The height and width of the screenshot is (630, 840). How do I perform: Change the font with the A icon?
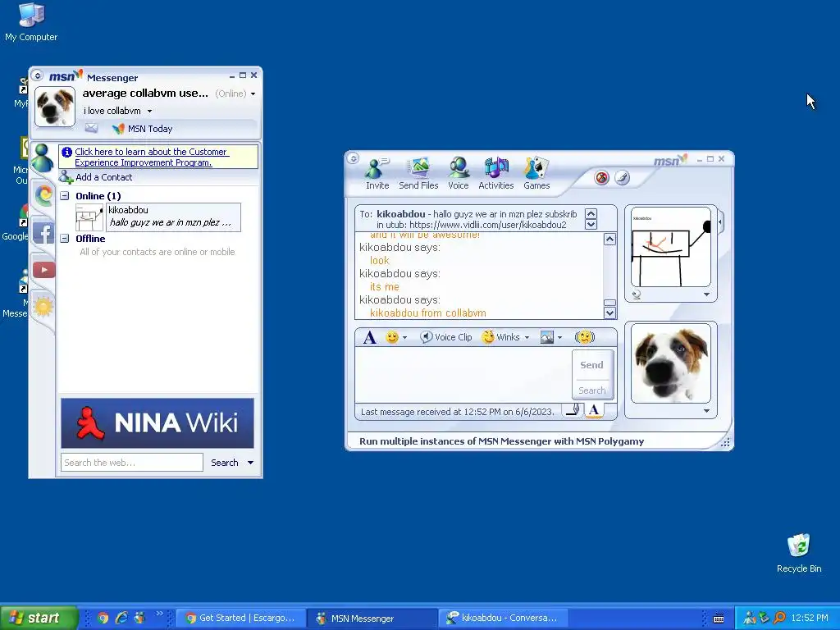pyautogui.click(x=369, y=337)
